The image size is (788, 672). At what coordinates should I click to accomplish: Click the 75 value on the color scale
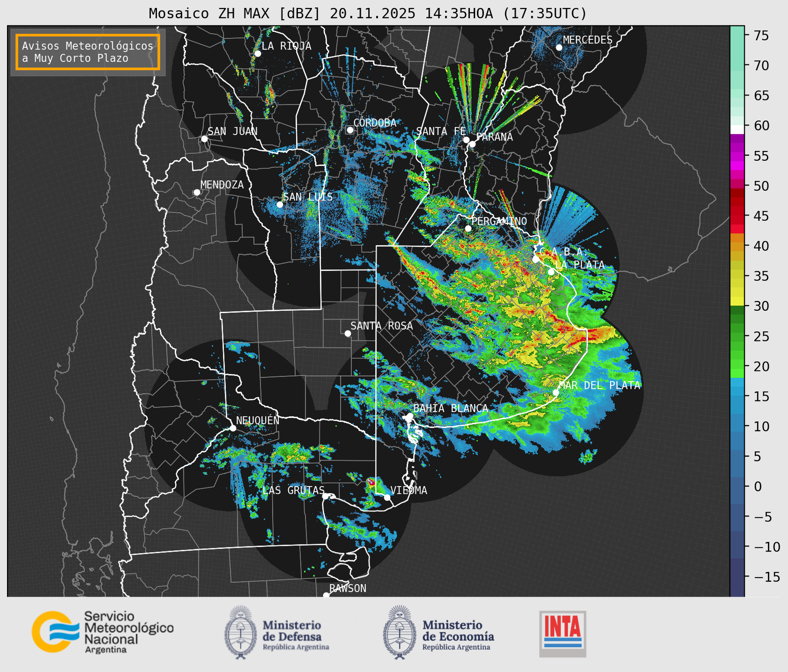(761, 35)
